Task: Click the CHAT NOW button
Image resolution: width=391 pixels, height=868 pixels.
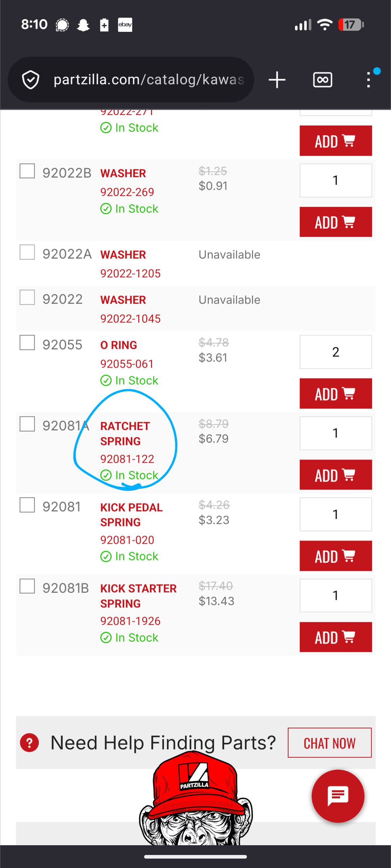Action: coord(329,743)
